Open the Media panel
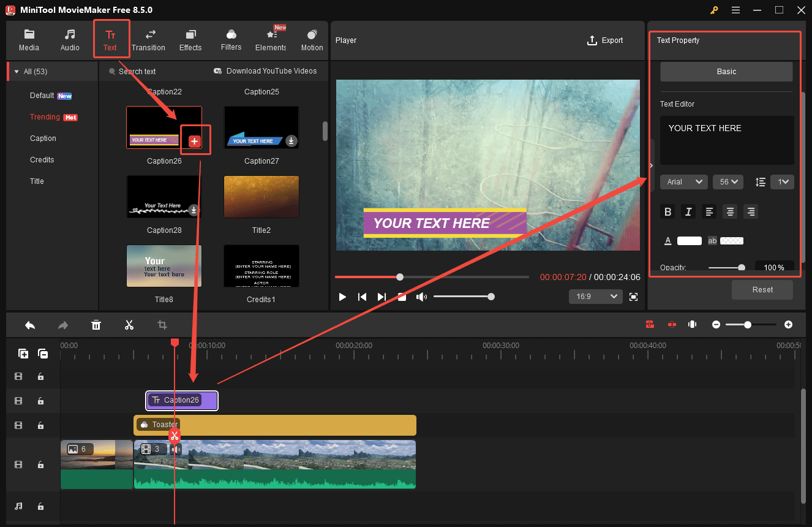Viewport: 812px width, 527px height. (29, 39)
